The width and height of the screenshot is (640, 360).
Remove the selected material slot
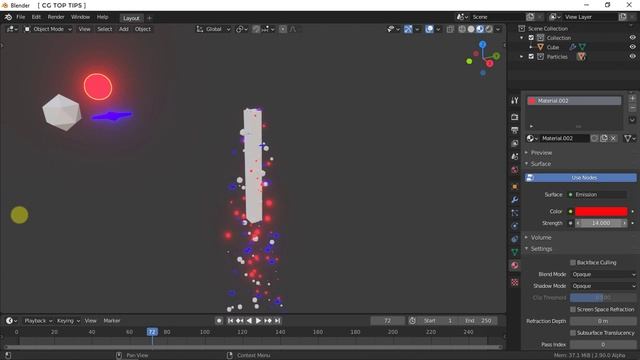click(x=632, y=107)
